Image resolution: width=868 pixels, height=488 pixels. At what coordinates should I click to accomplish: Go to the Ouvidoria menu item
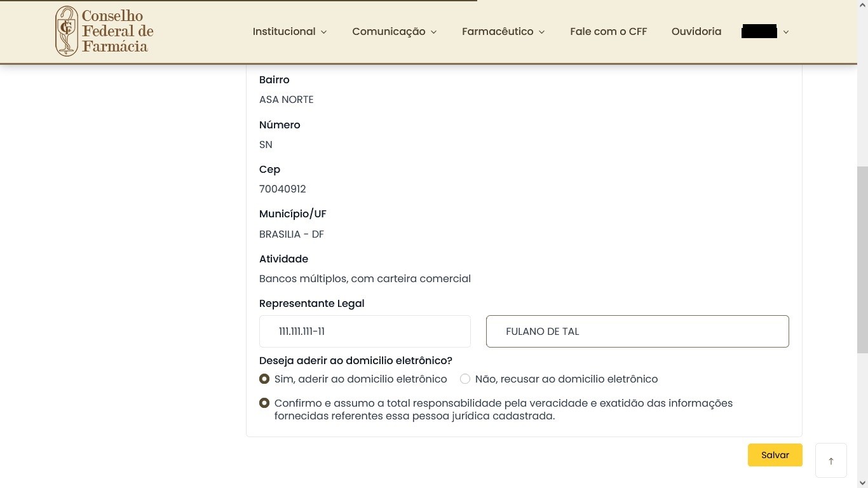click(696, 31)
